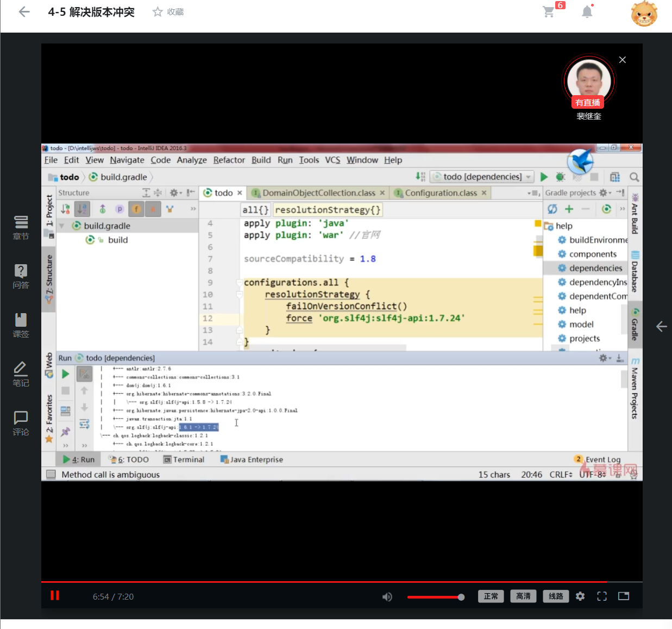Open the 问答 Q&A sidebar

point(21,276)
